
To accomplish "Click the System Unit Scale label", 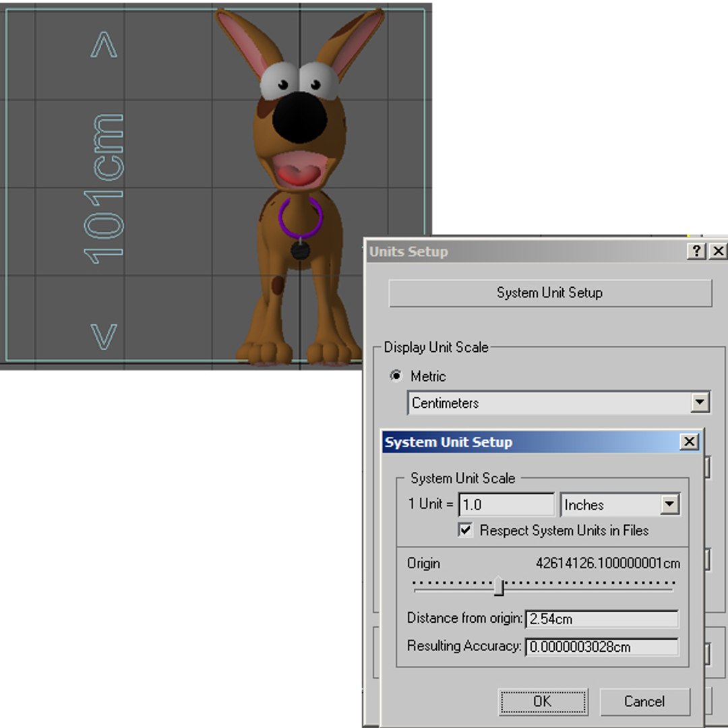I will [x=463, y=478].
